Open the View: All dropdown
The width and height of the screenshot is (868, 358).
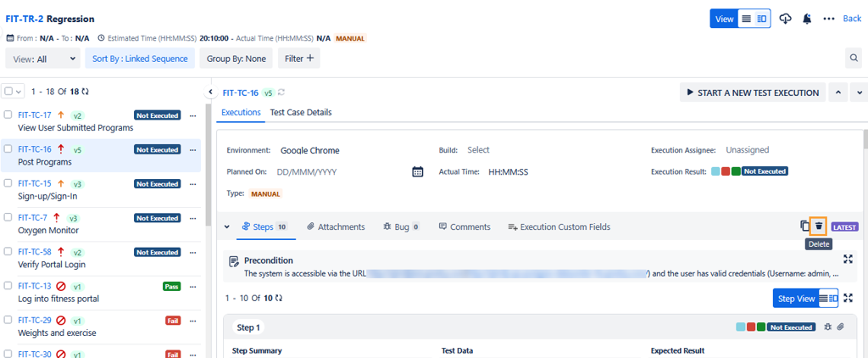pos(43,59)
